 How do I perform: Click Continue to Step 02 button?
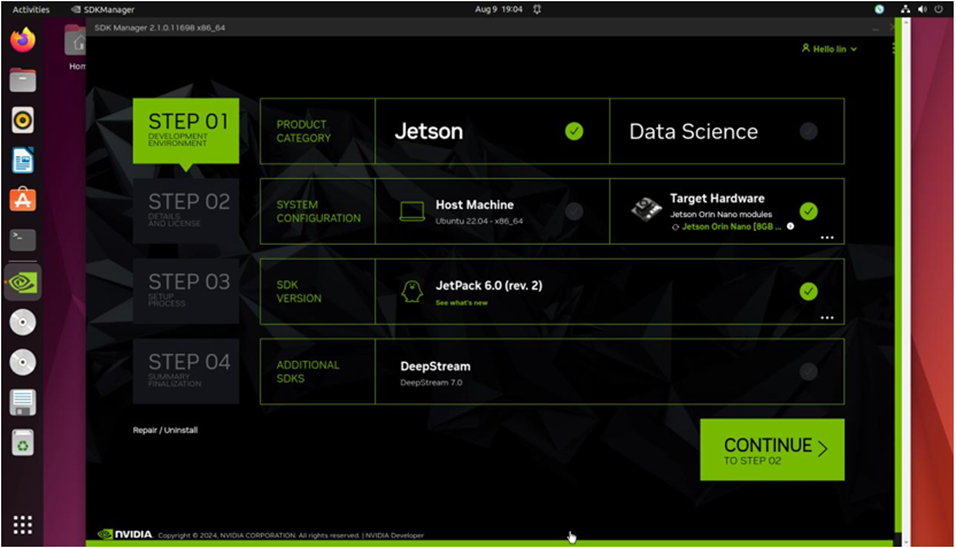(772, 450)
